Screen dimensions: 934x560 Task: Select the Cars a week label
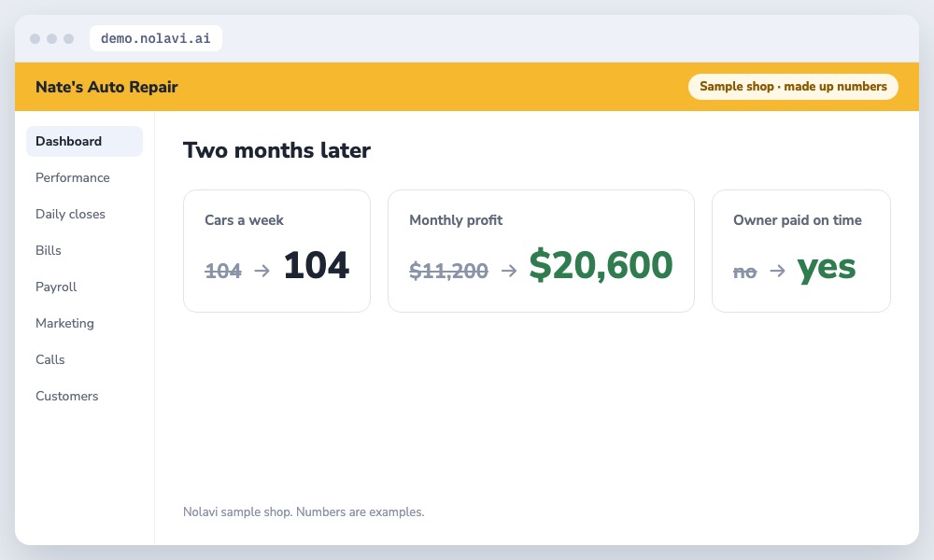click(x=244, y=220)
